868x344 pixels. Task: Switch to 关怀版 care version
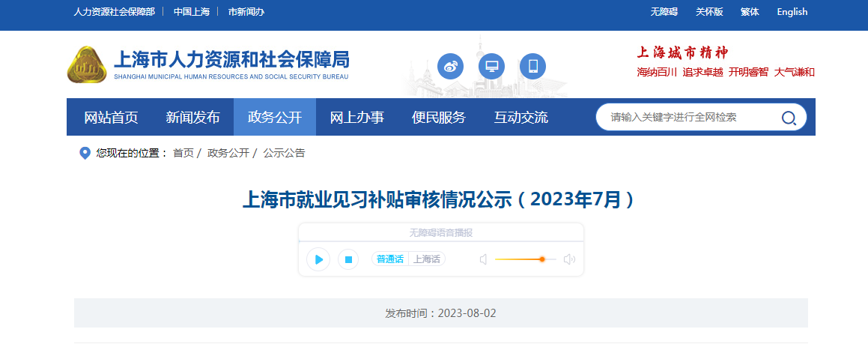[709, 12]
